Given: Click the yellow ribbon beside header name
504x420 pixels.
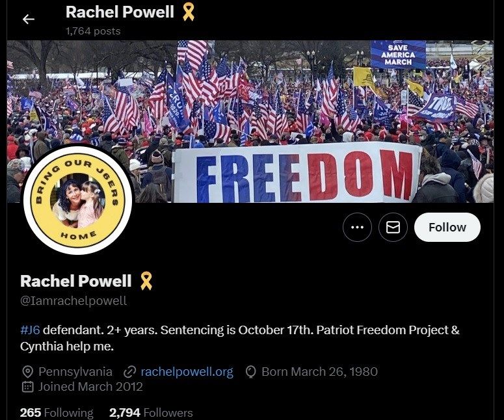Looking at the screenshot, I should click(188, 12).
